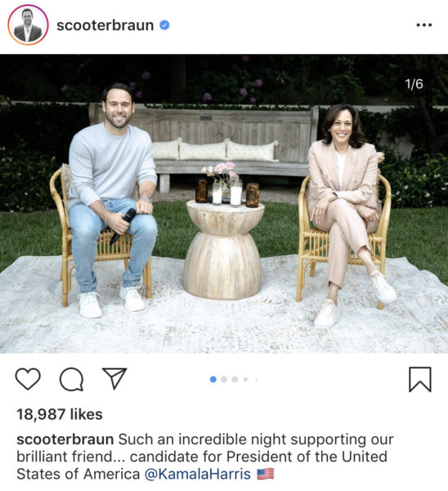Select the fourth small carousel dot
This screenshot has height=491, width=448.
pos(245,379)
